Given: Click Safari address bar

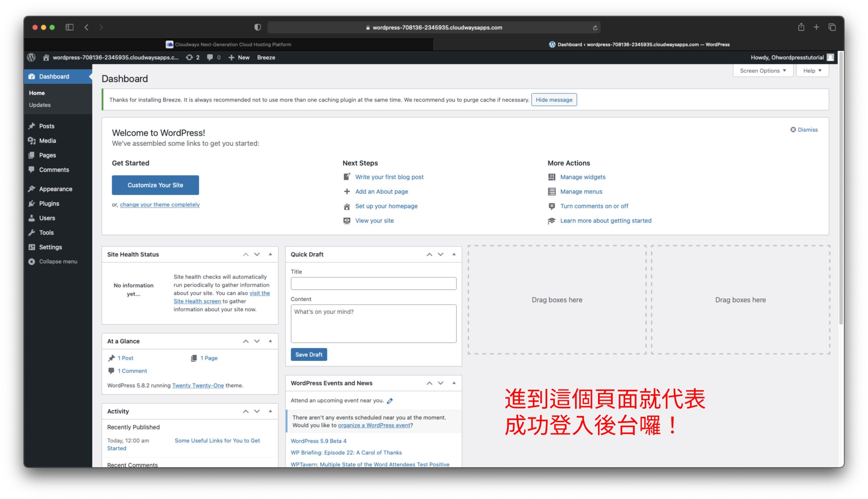Looking at the screenshot, I should 434,27.
